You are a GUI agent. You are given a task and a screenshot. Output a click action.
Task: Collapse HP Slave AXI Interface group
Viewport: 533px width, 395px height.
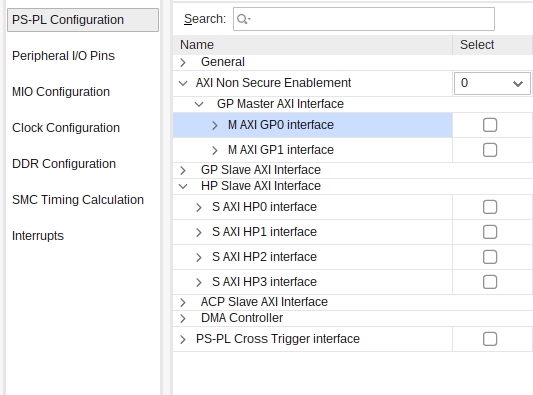[x=183, y=186]
